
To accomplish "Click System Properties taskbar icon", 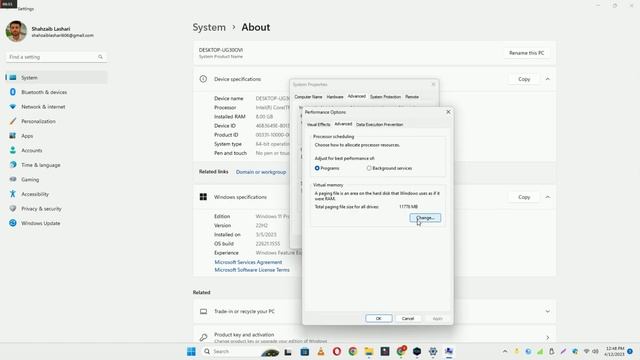I will [x=449, y=351].
